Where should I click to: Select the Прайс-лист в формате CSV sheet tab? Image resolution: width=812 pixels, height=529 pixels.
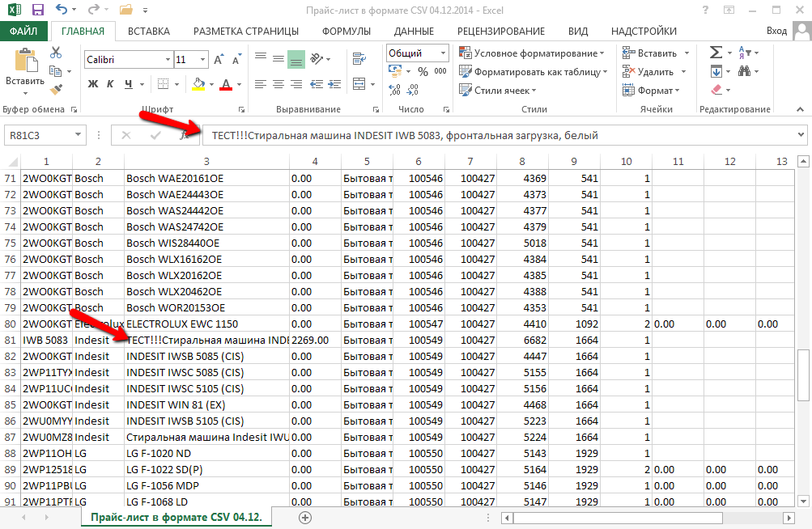click(x=176, y=517)
